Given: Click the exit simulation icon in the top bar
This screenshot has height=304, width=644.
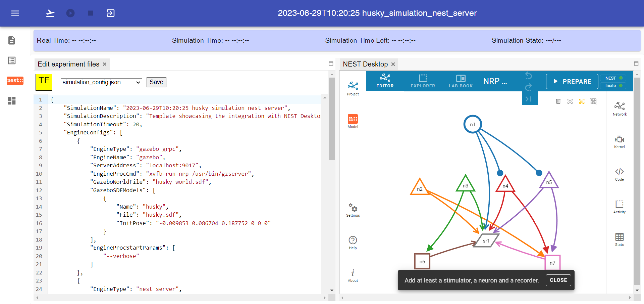Looking at the screenshot, I should click(111, 13).
